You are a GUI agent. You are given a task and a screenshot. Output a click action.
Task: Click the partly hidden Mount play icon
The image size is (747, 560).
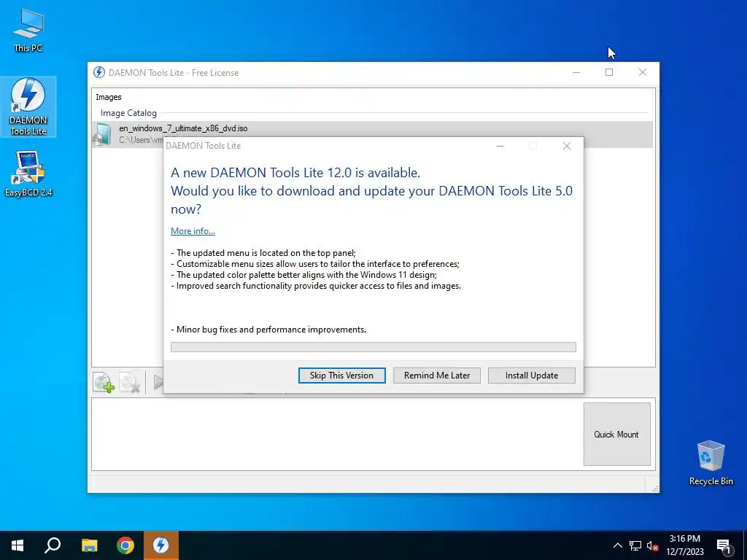click(158, 382)
